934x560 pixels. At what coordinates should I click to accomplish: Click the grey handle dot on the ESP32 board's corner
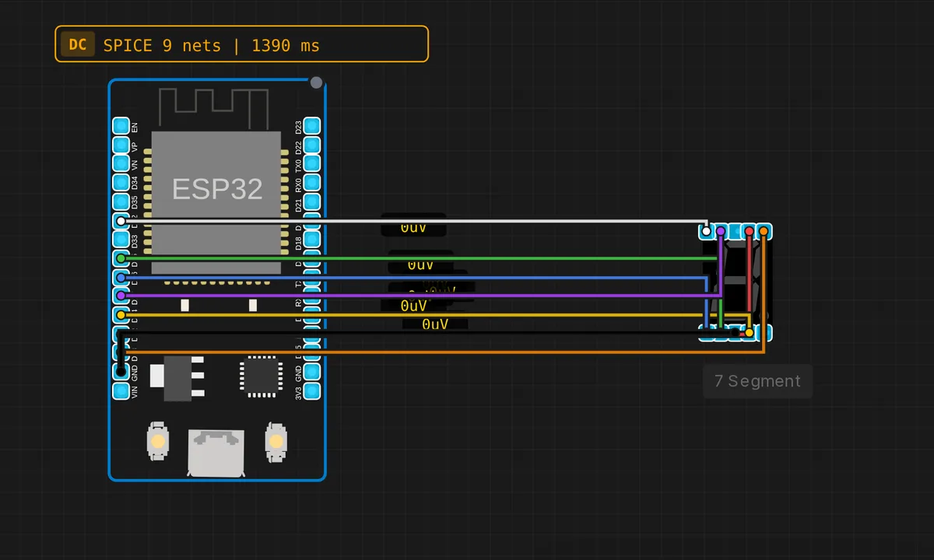(x=316, y=82)
